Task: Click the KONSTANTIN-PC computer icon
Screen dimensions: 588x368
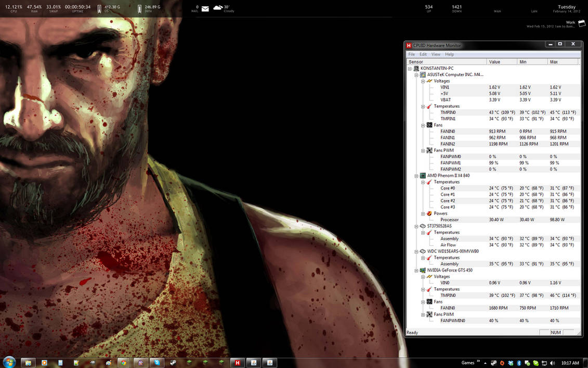Action: 416,68
